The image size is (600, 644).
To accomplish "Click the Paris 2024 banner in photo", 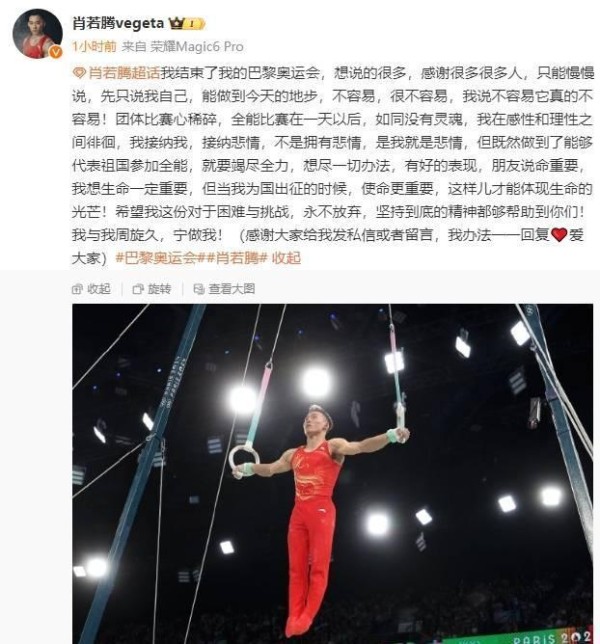I will coord(517,635).
